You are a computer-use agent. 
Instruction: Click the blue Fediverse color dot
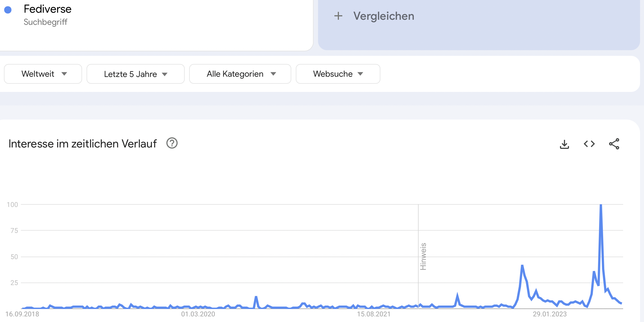pos(8,10)
